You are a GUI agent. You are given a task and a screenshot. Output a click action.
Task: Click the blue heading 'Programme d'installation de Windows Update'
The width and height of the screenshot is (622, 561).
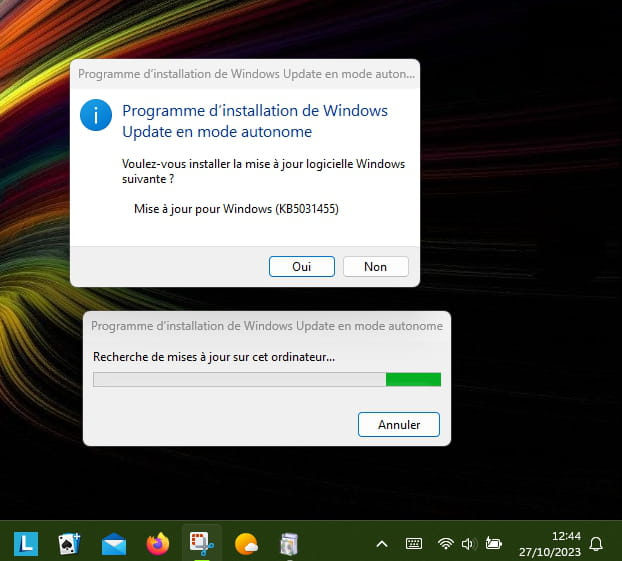pyautogui.click(x=255, y=121)
